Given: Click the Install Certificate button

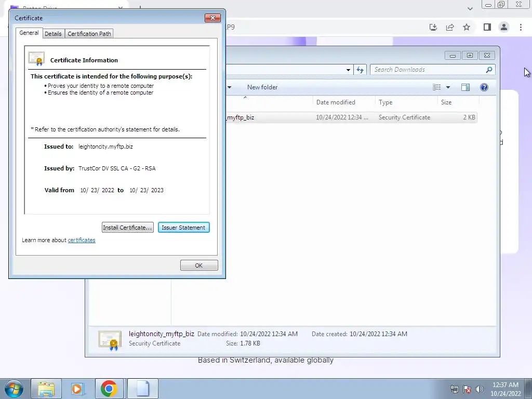Looking at the screenshot, I should tap(128, 228).
